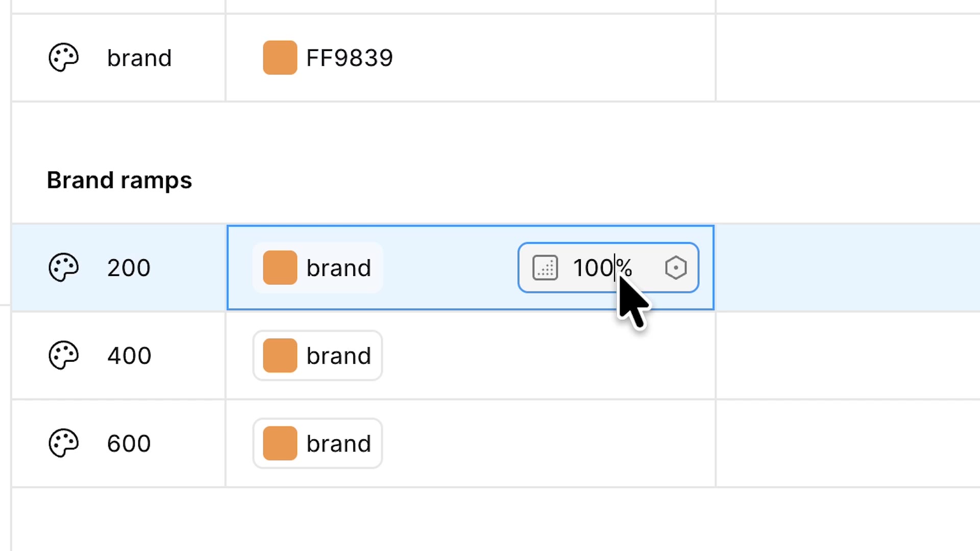
Task: Click the hexagon variable icon next to 100%
Action: click(676, 268)
